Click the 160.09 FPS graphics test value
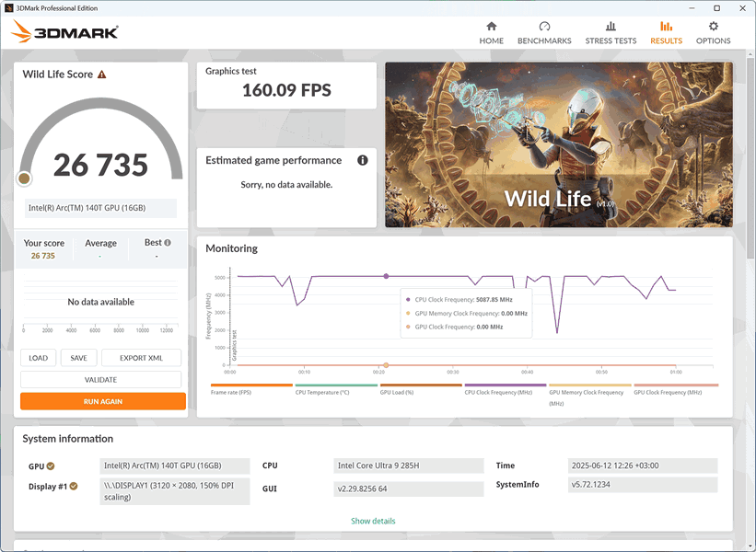Image resolution: width=756 pixels, height=552 pixels. pos(287,90)
